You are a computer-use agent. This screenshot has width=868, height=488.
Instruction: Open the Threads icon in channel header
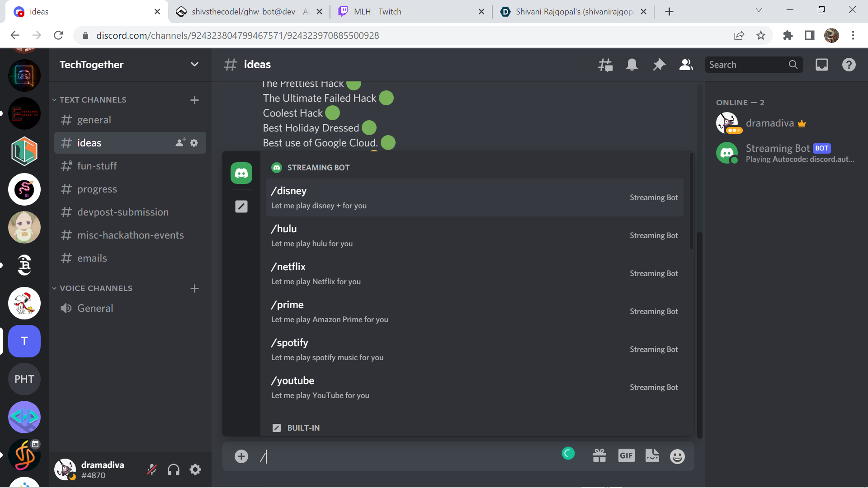[x=605, y=65]
